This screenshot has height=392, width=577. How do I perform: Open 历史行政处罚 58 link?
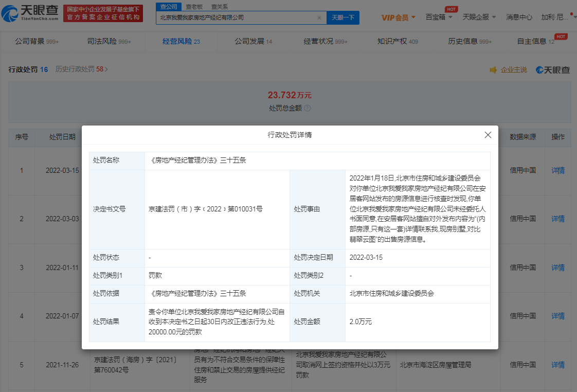[81, 69]
